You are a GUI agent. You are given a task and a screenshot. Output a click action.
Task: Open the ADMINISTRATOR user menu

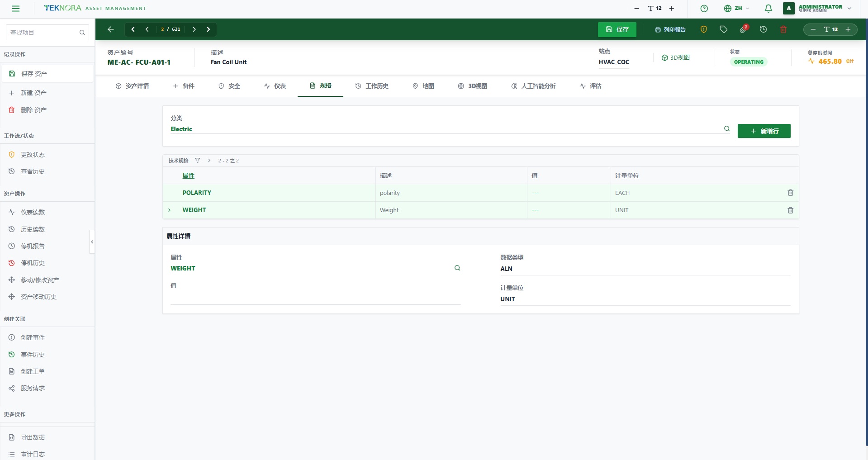[x=818, y=9]
